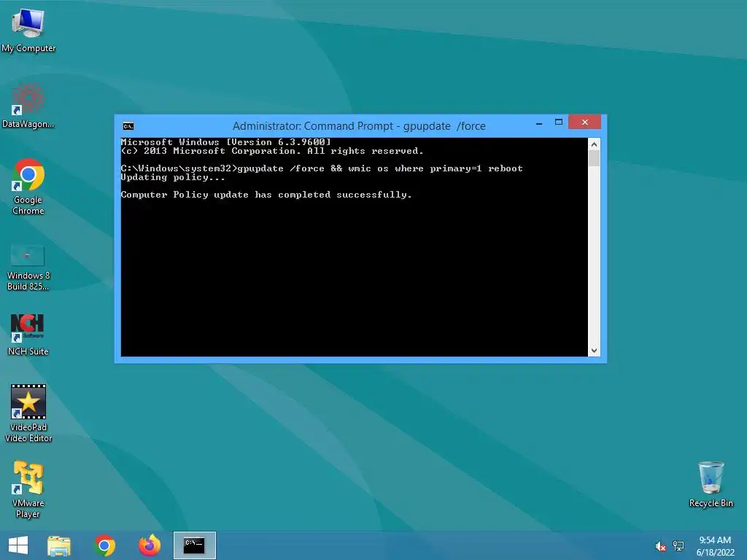This screenshot has height=560, width=747.
Task: Click the 'Microsoft Windows [Version 6.3.9600]' line
Action: pos(226,142)
